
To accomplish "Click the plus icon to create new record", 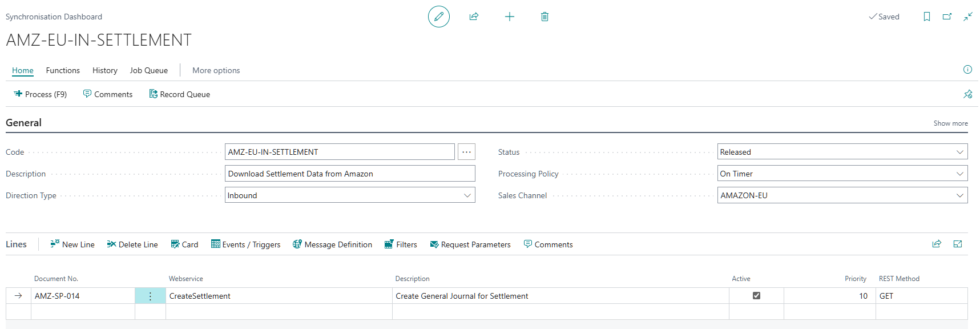I will click(510, 17).
